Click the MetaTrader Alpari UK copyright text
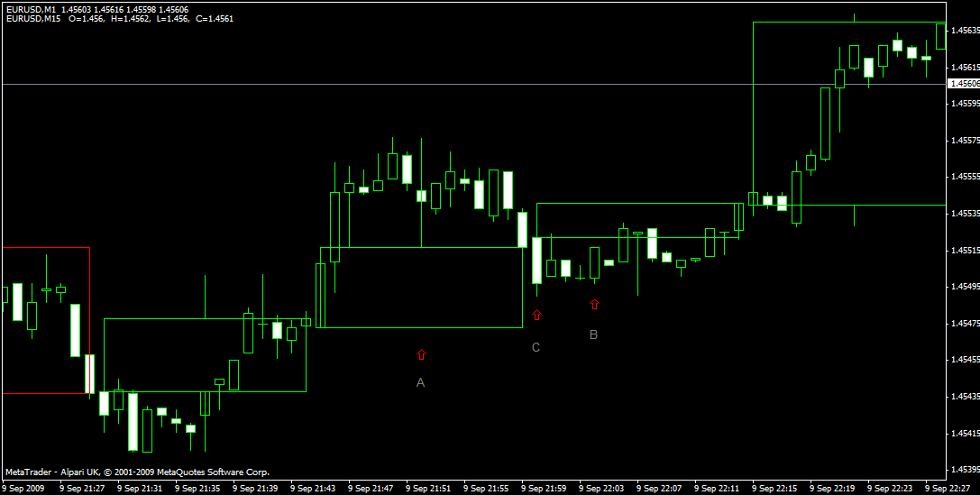The image size is (980, 495). coord(138,472)
